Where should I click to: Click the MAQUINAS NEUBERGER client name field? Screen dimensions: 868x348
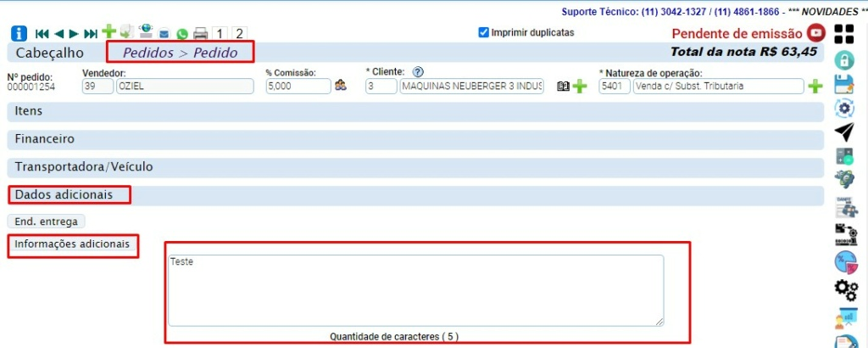472,87
